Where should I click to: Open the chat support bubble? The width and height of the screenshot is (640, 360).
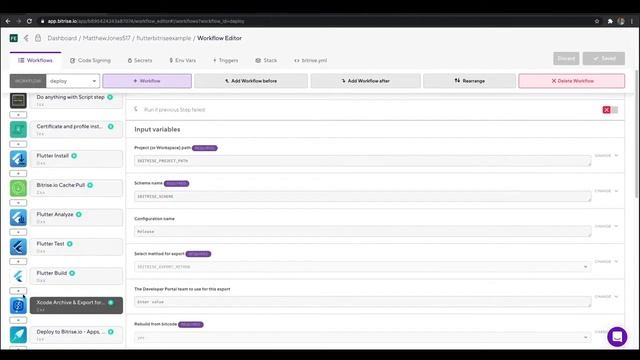point(617,337)
